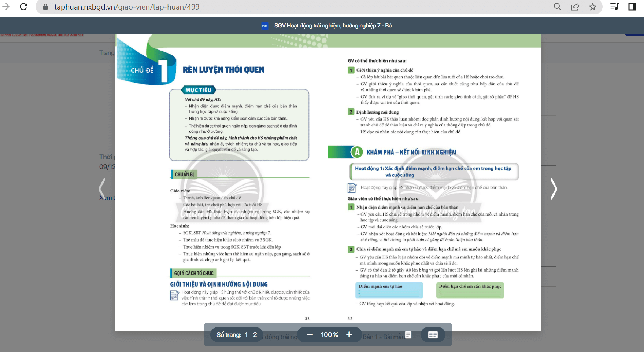Click the browser forward arrow
The image size is (644, 352).
(5, 7)
